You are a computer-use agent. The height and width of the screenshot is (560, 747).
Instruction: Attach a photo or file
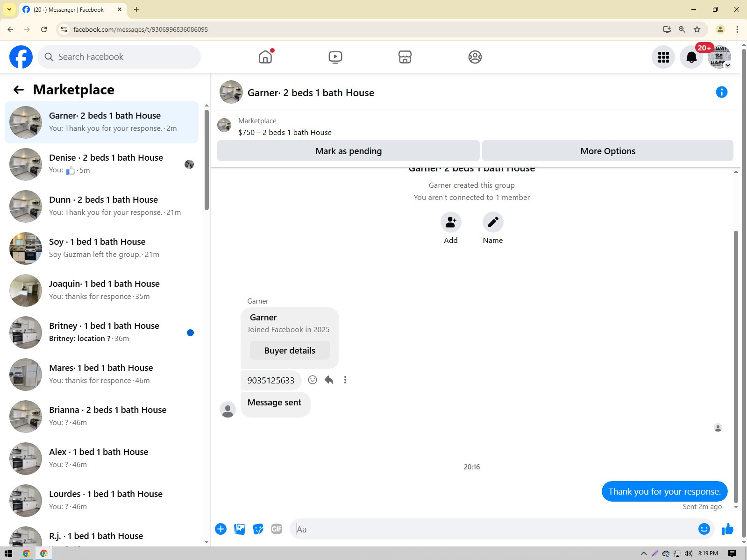pos(240,529)
